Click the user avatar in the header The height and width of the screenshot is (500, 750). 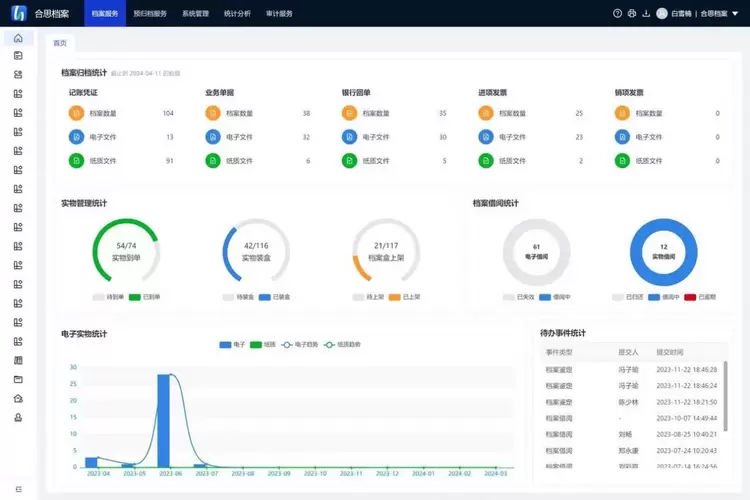point(661,14)
